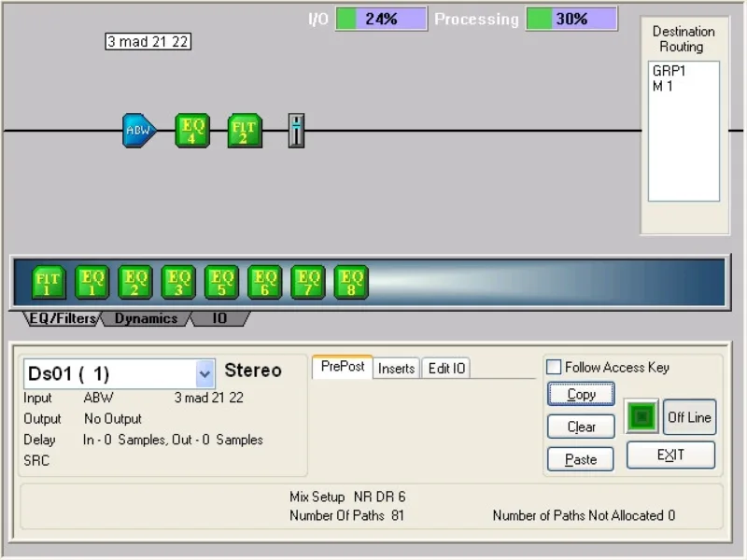Image resolution: width=747 pixels, height=560 pixels.
Task: Toggle the green online status indicator
Action: [641, 416]
